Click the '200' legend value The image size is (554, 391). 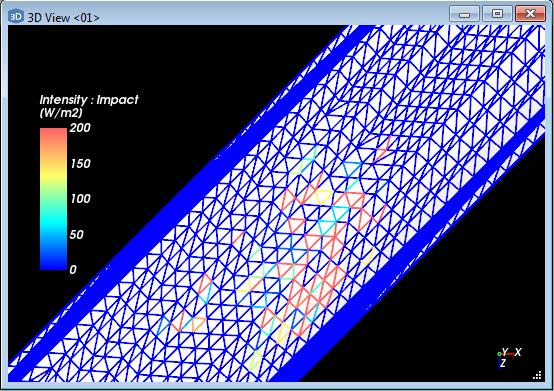[80, 128]
